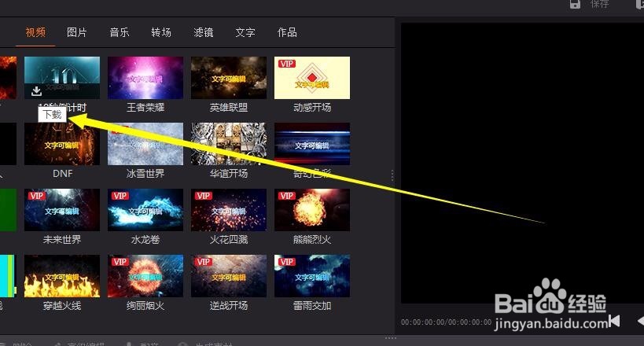Open the 滤镜 filters tab
The width and height of the screenshot is (644, 346).
[204, 32]
